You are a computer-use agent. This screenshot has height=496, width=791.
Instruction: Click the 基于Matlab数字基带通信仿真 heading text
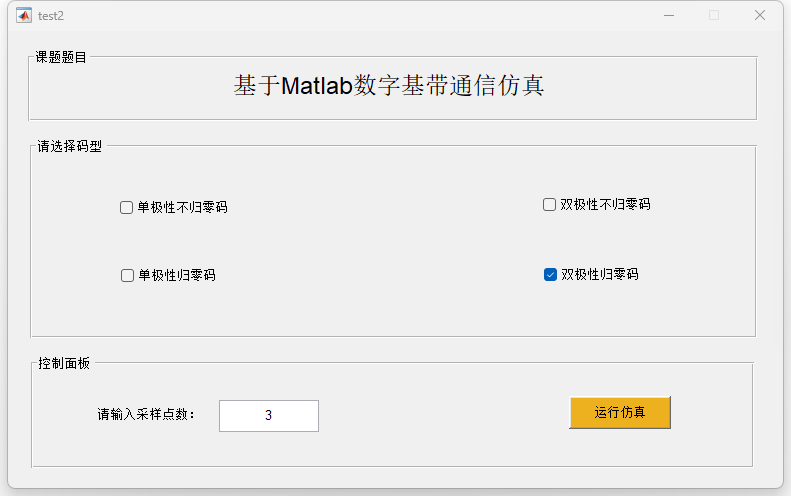click(x=388, y=86)
